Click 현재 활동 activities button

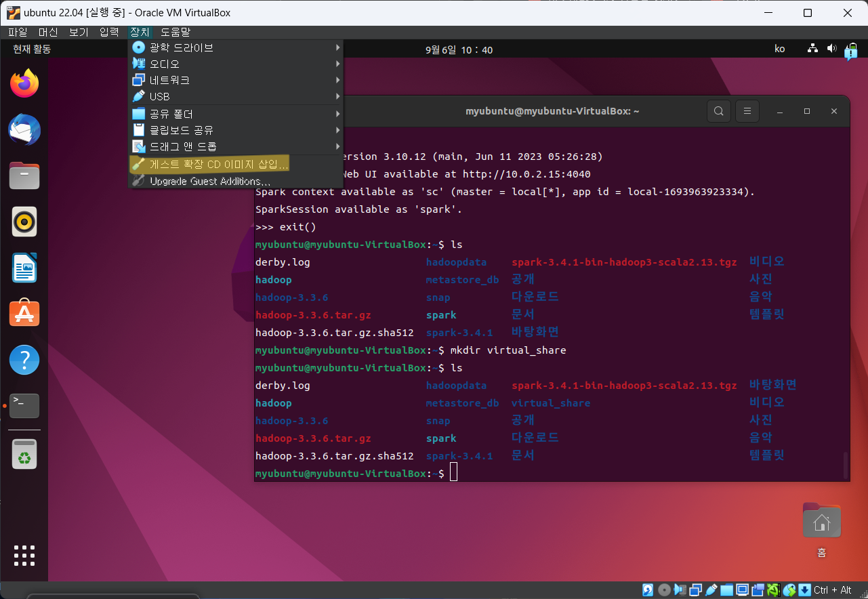point(32,49)
